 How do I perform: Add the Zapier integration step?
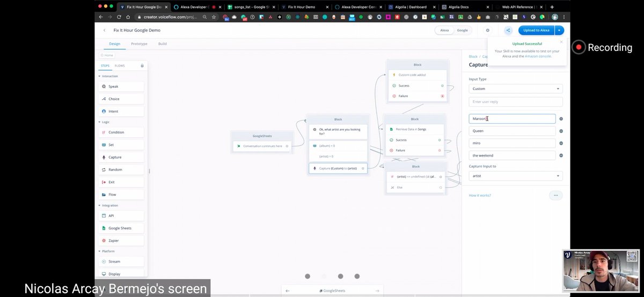pyautogui.click(x=121, y=241)
